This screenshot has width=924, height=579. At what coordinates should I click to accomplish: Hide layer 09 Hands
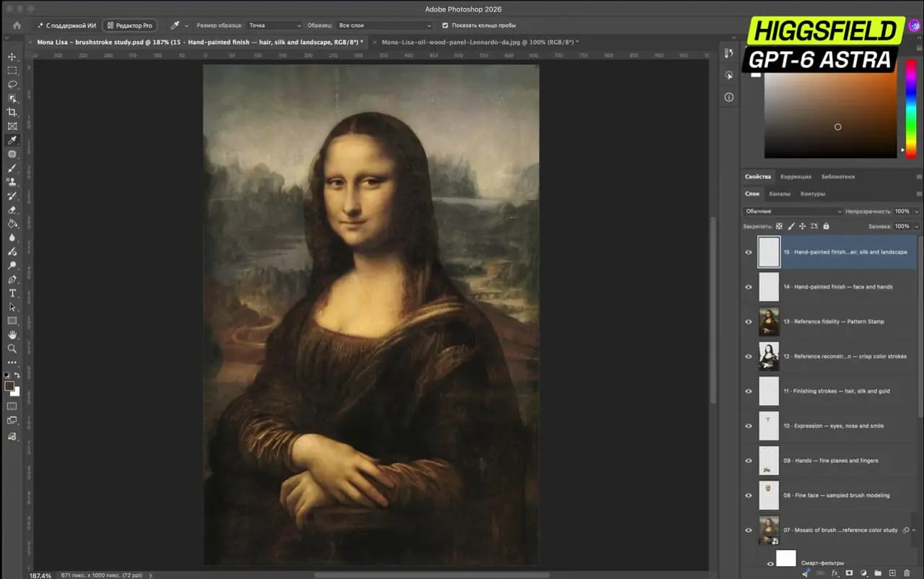(x=749, y=461)
